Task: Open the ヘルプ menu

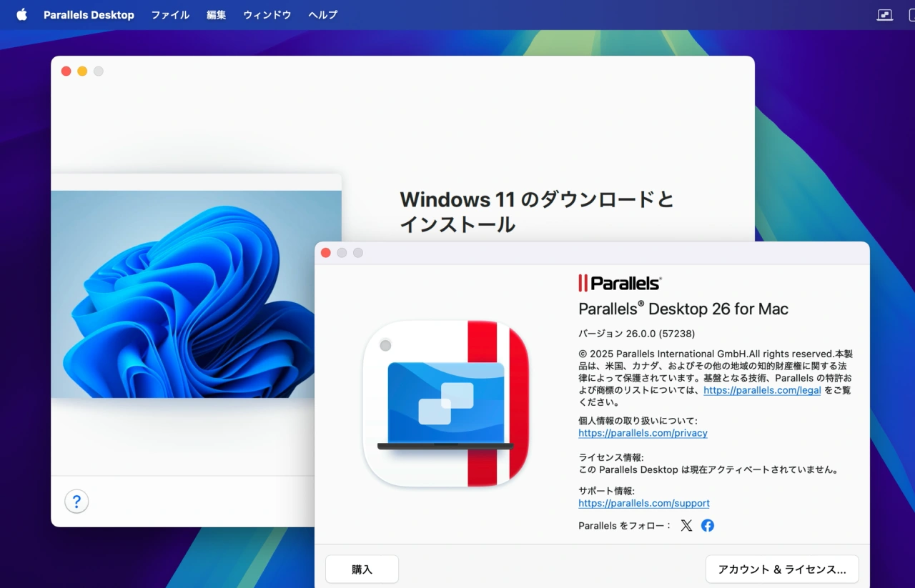Action: click(322, 14)
